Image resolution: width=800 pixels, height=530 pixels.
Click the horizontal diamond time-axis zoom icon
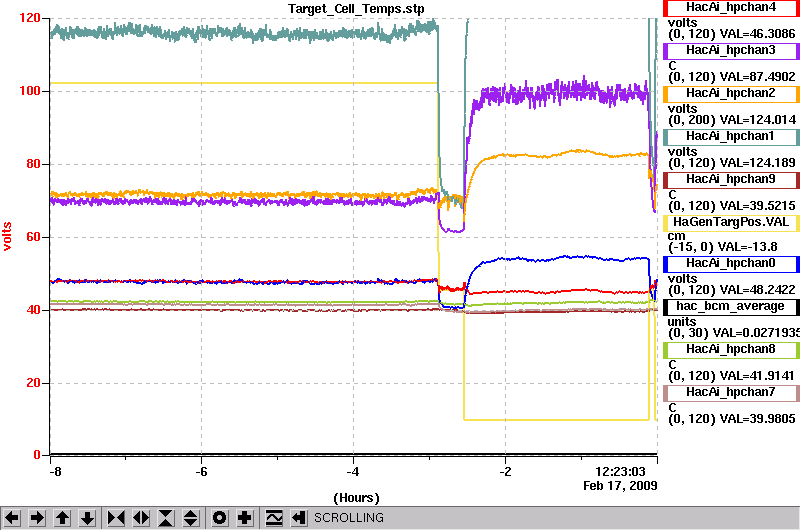(141, 518)
